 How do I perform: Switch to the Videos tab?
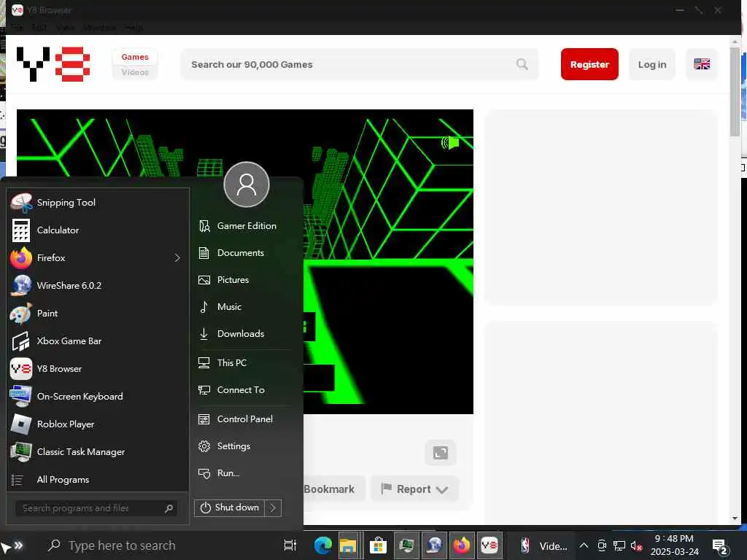135,72
